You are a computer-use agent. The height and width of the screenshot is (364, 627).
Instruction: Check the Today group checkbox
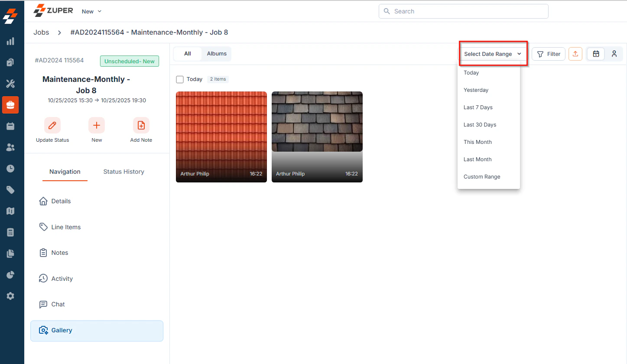coord(180,79)
